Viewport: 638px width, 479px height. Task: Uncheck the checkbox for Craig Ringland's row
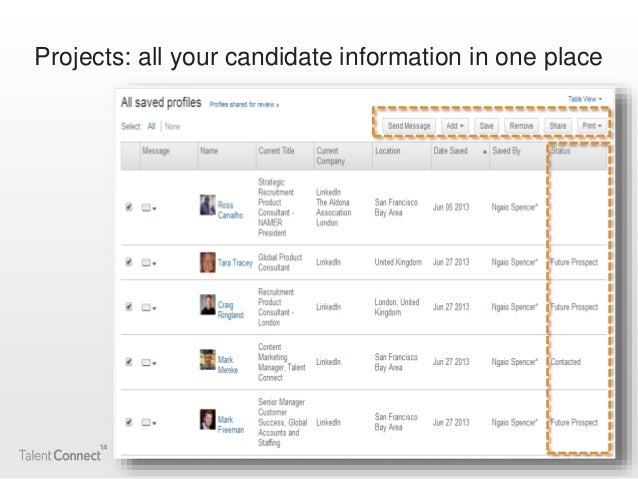pos(129,308)
